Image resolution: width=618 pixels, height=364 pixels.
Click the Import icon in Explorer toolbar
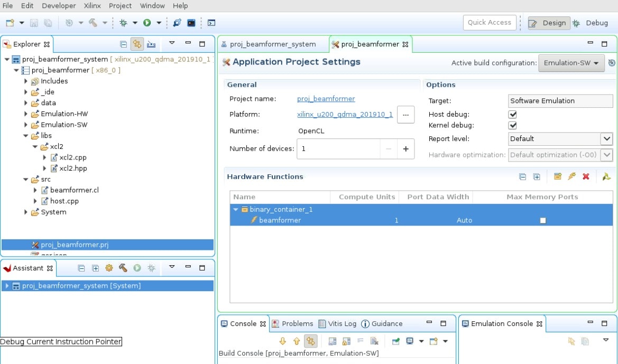click(151, 44)
